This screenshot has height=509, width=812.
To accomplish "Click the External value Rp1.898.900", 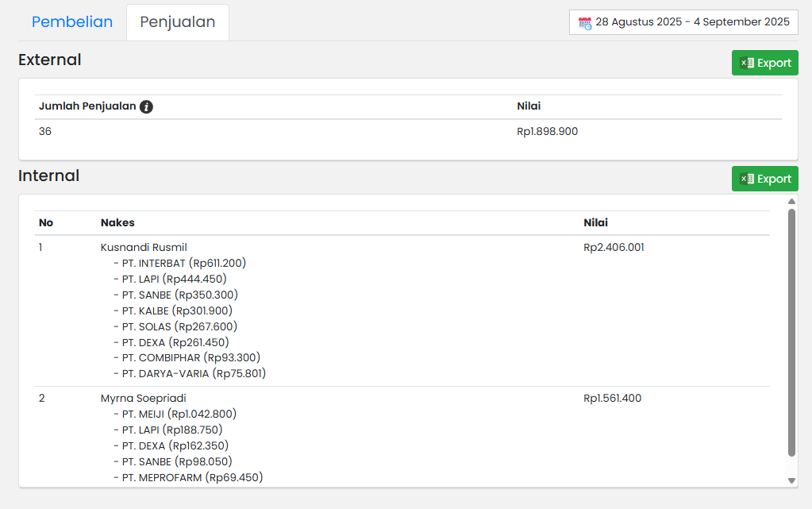I will [547, 131].
